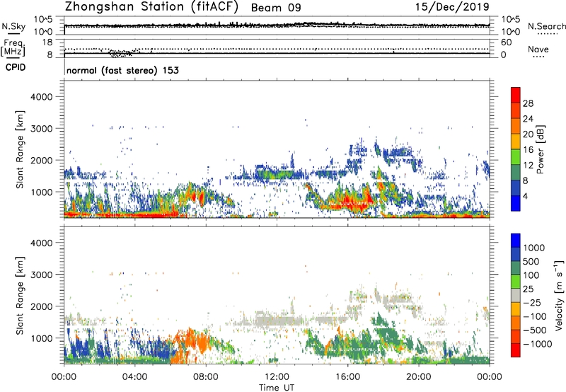Viewport: 566px width, 392px height.
Task: Click the "16" label on power color bar
Action: coord(528,150)
